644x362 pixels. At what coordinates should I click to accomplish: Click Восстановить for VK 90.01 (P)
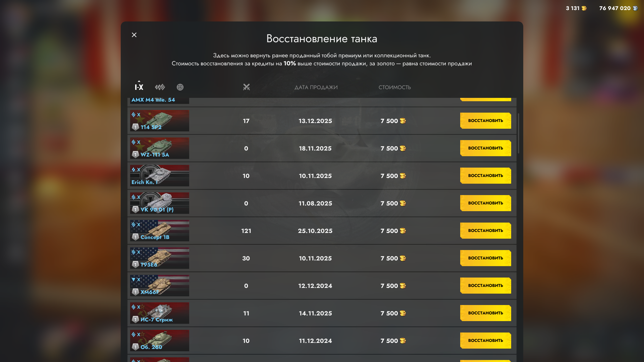[x=485, y=203]
